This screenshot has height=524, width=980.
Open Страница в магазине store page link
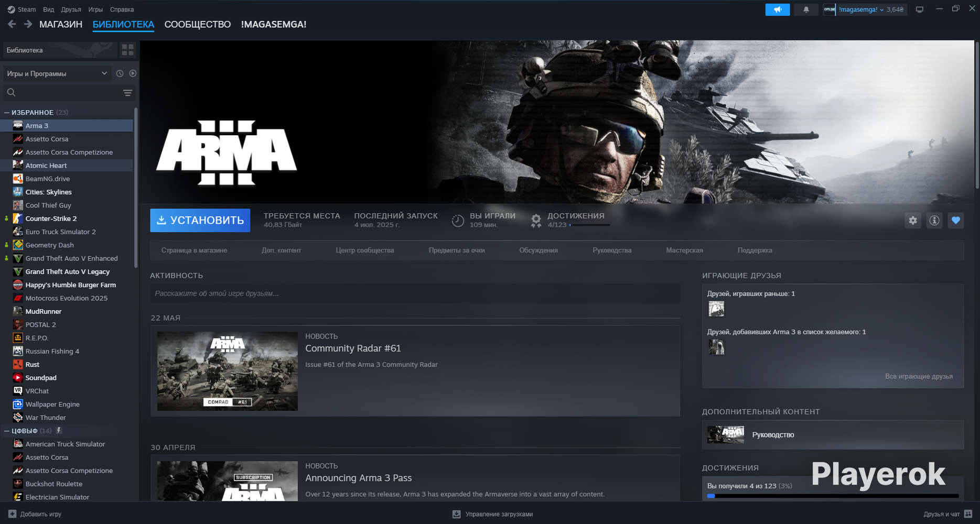click(x=194, y=250)
